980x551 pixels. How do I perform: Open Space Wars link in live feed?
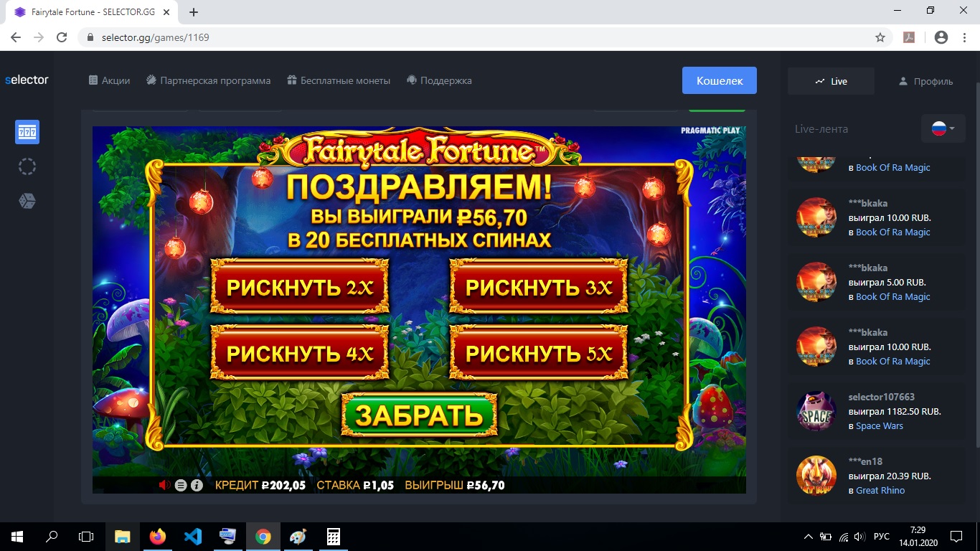click(880, 426)
